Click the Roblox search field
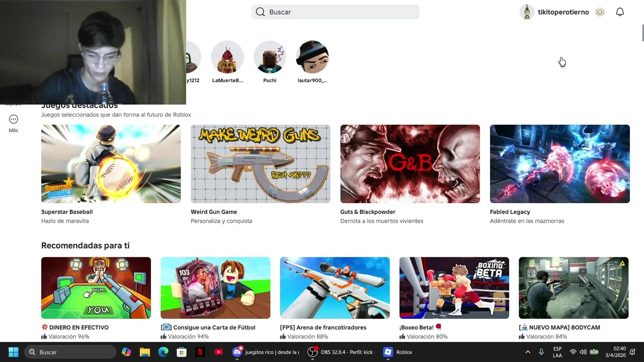Viewport: 644px width, 362px height. pyautogui.click(x=335, y=12)
